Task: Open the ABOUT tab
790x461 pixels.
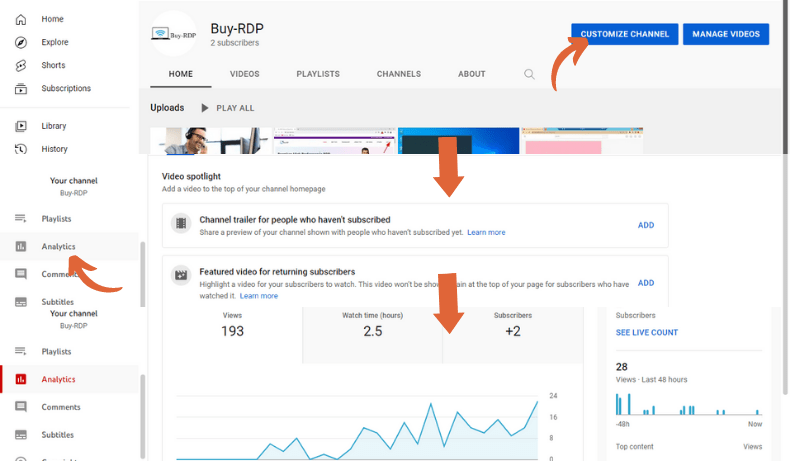Action: click(472, 74)
